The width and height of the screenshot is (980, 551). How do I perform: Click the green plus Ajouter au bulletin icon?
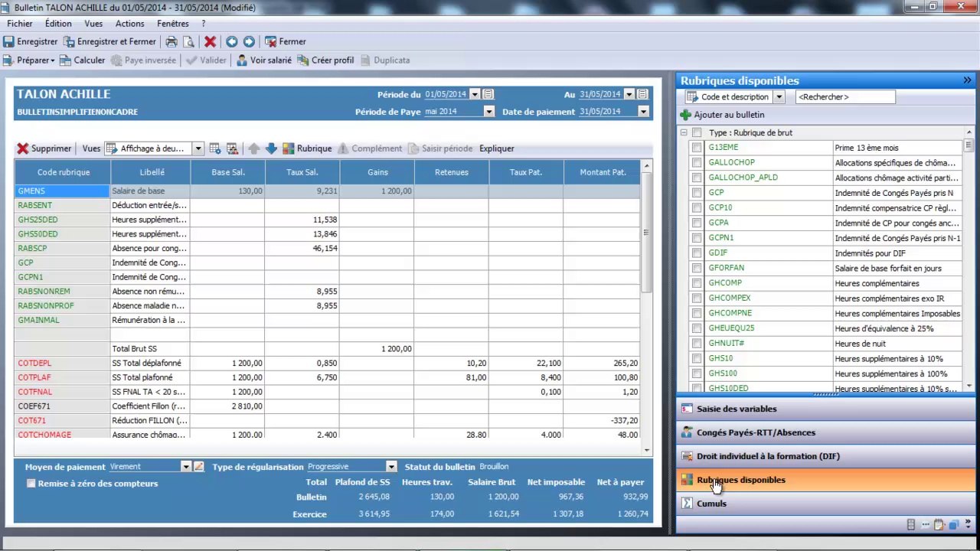coord(685,115)
